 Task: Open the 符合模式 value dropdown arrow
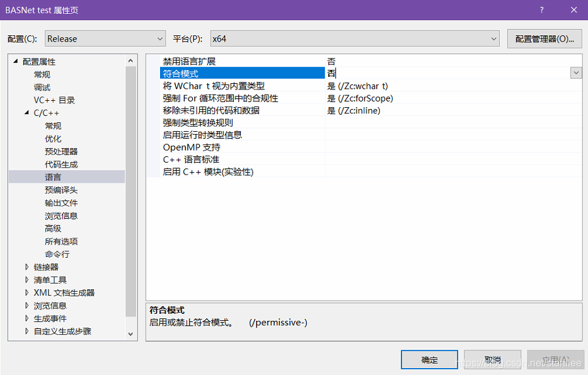click(x=576, y=72)
